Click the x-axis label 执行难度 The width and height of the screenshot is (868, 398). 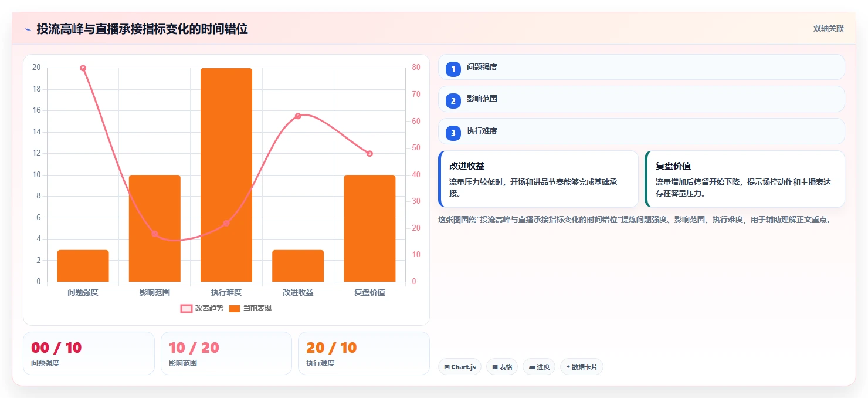point(226,292)
